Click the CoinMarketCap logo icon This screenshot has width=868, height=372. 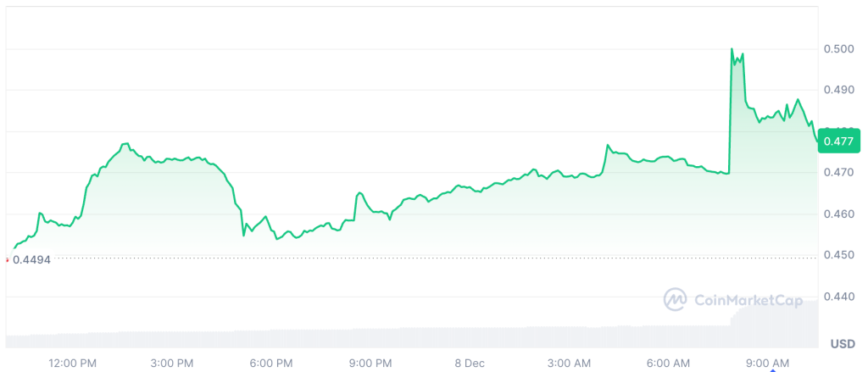point(676,299)
